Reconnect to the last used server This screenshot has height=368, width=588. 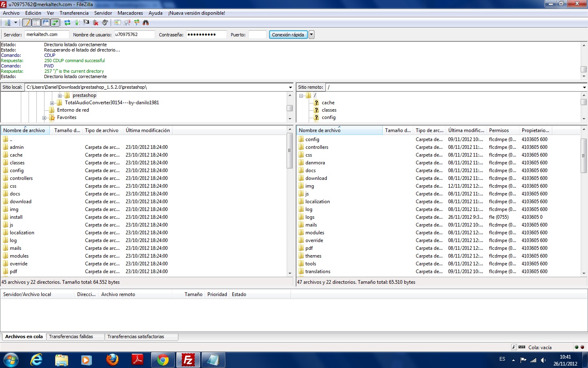pyautogui.click(x=105, y=23)
